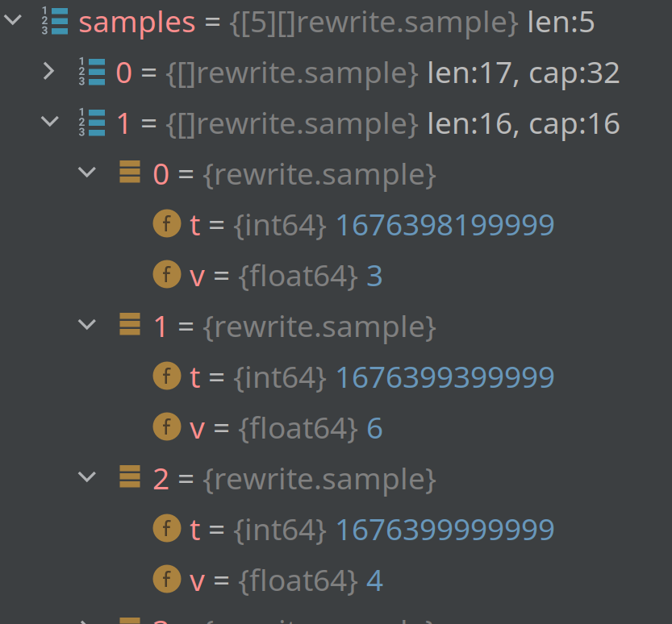The image size is (672, 624).
Task: Click the field icon for v = 6
Action: click(167, 426)
